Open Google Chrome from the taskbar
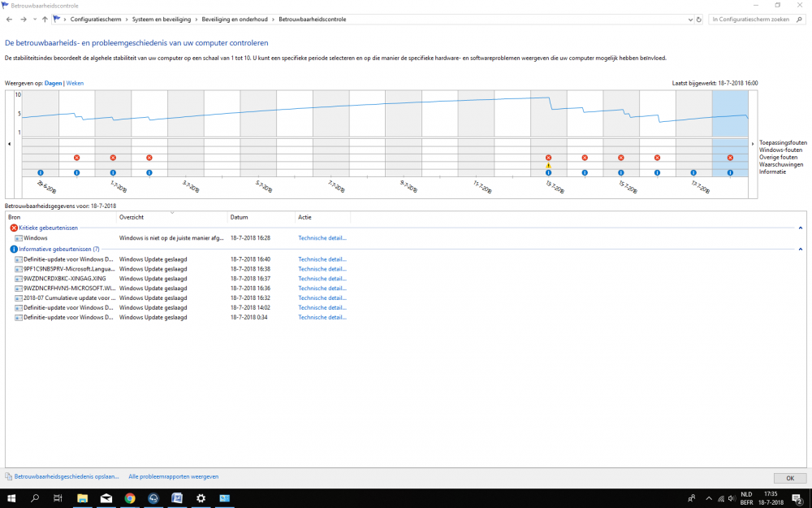 click(x=130, y=498)
